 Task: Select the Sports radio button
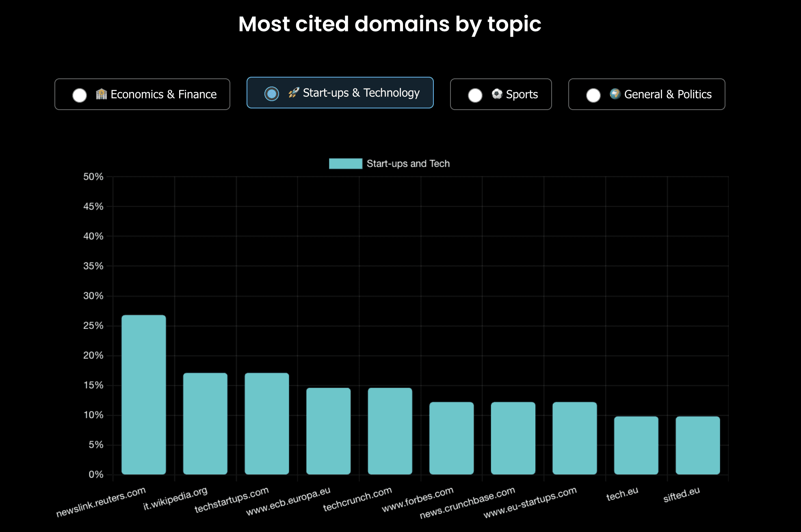click(475, 94)
